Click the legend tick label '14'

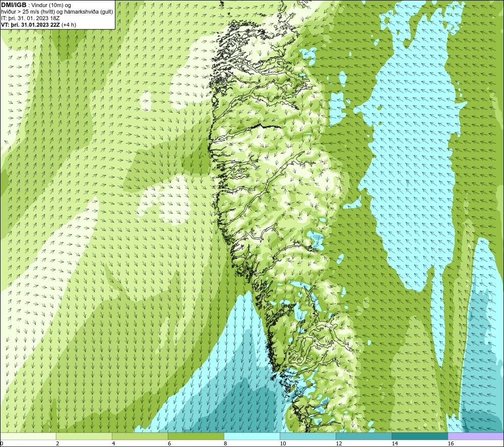(x=395, y=443)
